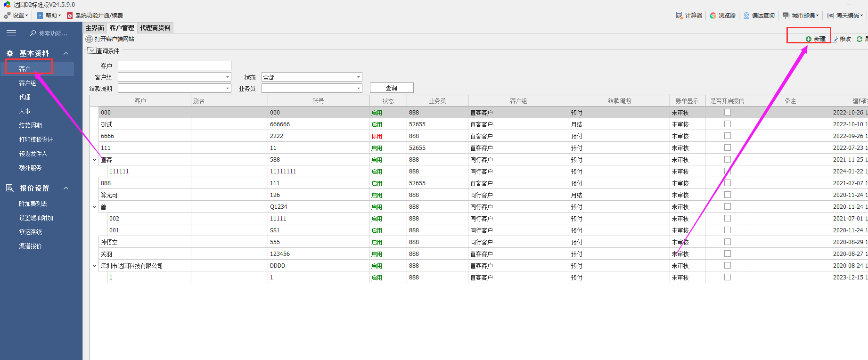
Task: Click the system function renewal icon (系统功能开通/续费)
Action: [x=70, y=16]
